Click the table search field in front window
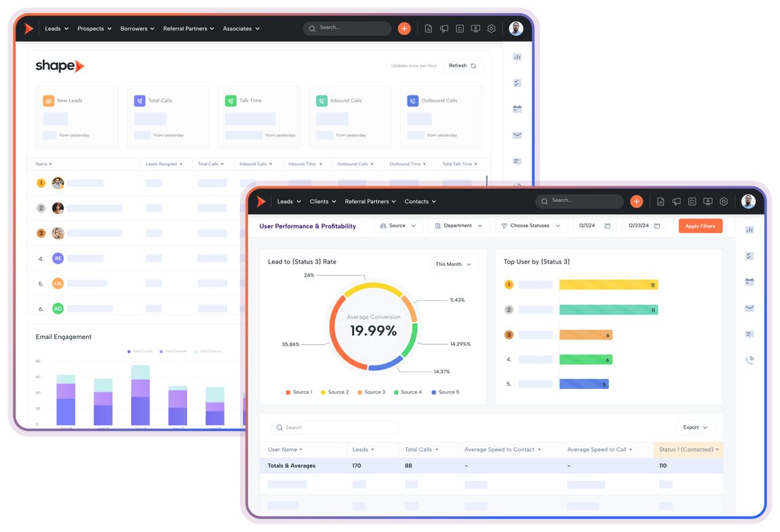 pos(335,428)
